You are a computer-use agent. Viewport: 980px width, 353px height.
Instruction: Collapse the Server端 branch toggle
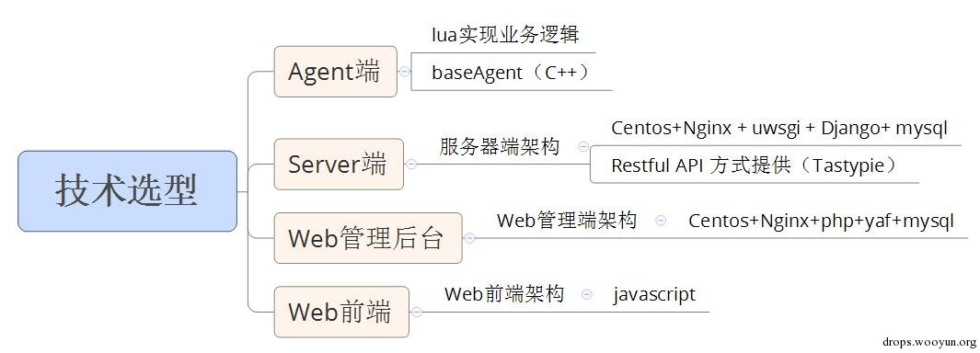[410, 165]
